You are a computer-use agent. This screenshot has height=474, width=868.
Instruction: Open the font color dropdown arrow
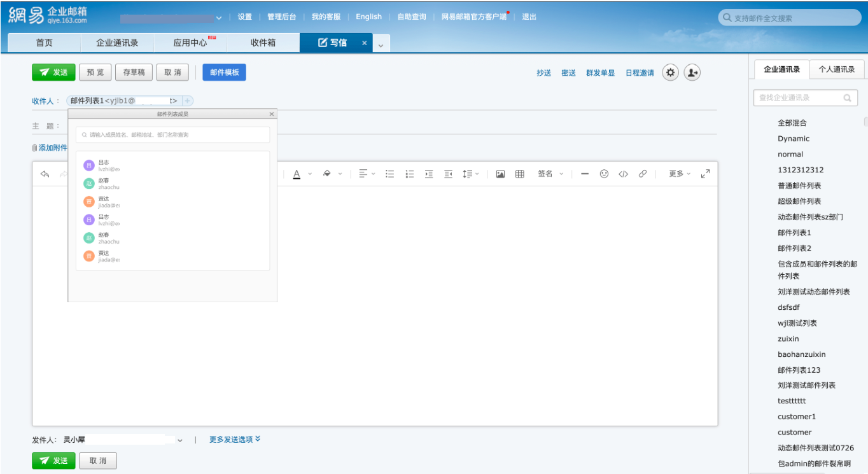[x=310, y=174]
